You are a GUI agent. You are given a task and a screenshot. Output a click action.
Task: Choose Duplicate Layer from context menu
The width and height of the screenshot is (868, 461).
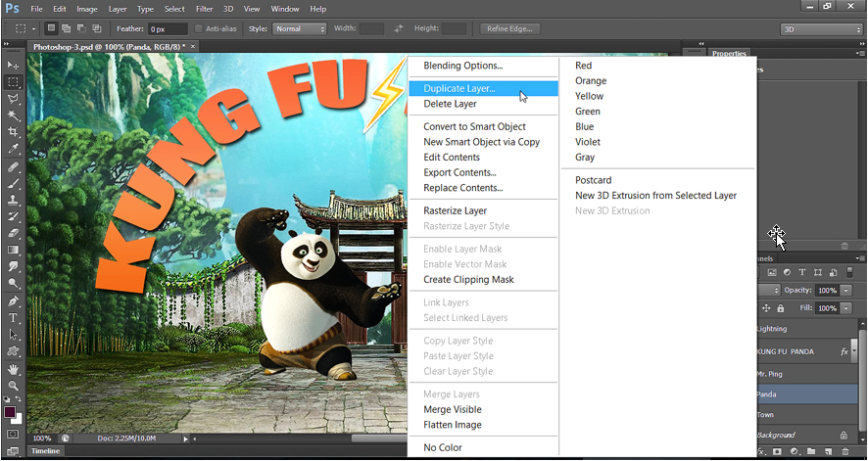tap(483, 88)
